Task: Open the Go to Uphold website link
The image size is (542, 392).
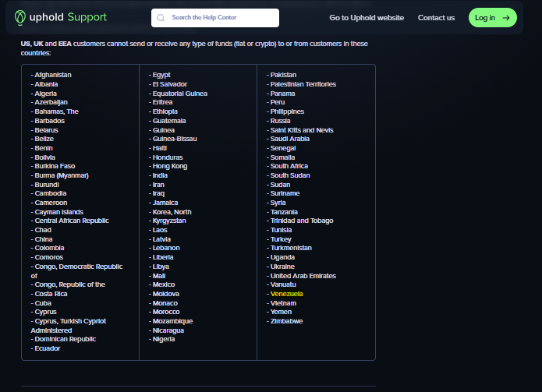Action: [x=367, y=18]
